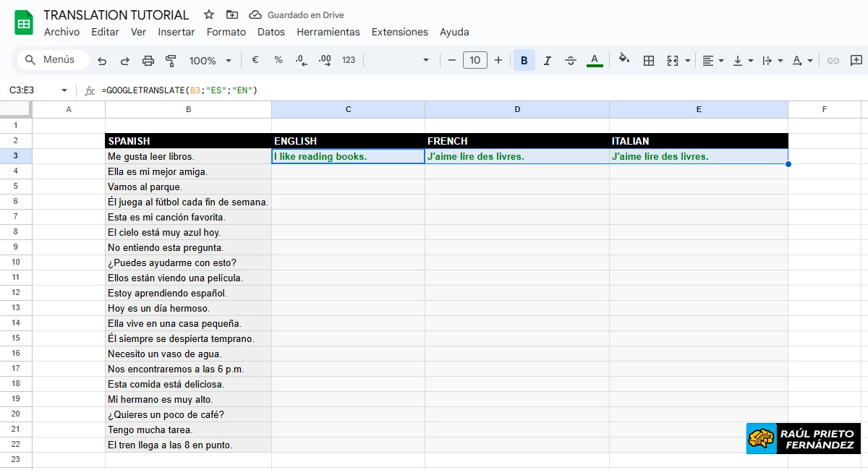Click the percent format icon
The width and height of the screenshot is (868, 470).
(x=278, y=60)
